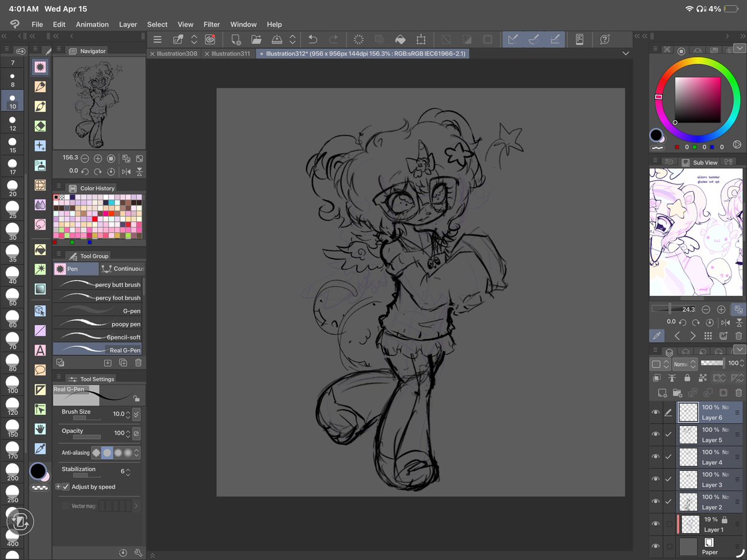
Task: Open the Animation menu
Action: pyautogui.click(x=92, y=24)
